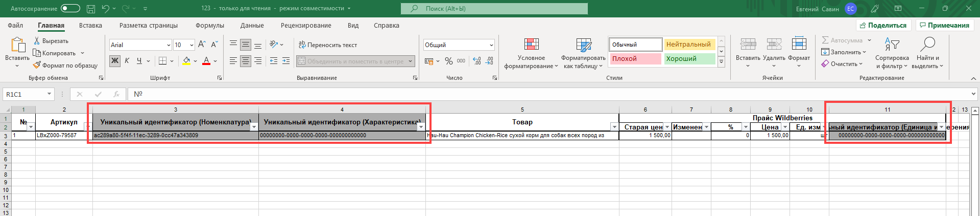The image size is (980, 216).
Task: Click the Примечания comments button
Action: (x=944, y=26)
